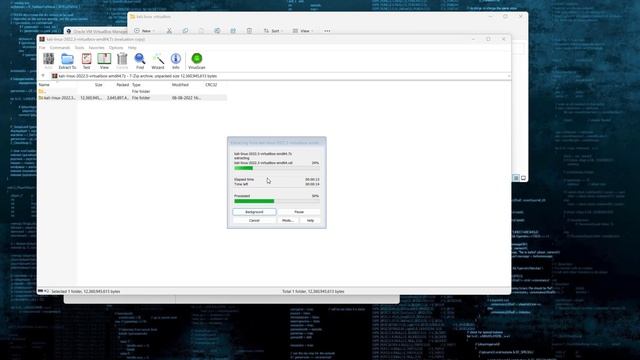The width and height of the screenshot is (640, 360).
Task: Click 'Selected 1 folder' status bar text
Action: (86, 291)
